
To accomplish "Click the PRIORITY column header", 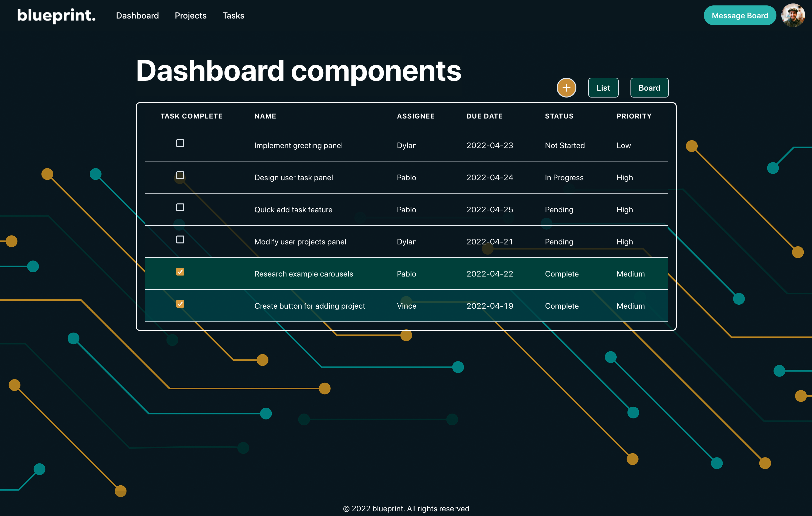I will 634,116.
